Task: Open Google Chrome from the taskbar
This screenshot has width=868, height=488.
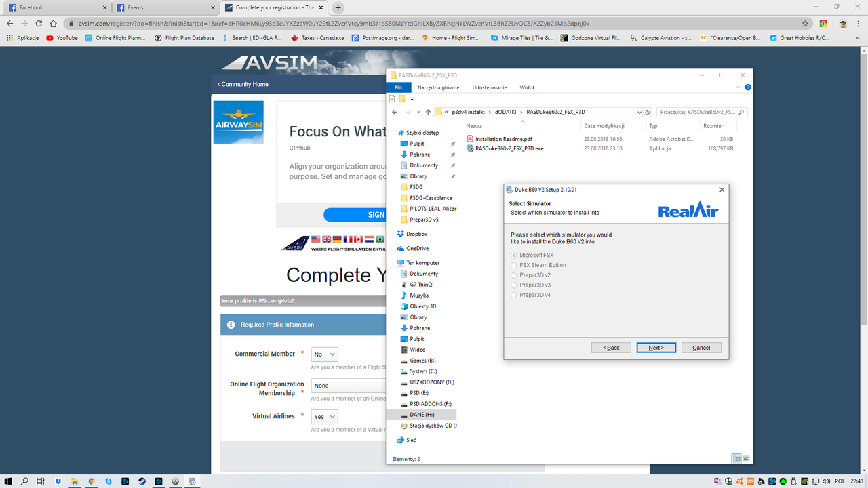Action: [x=92, y=481]
